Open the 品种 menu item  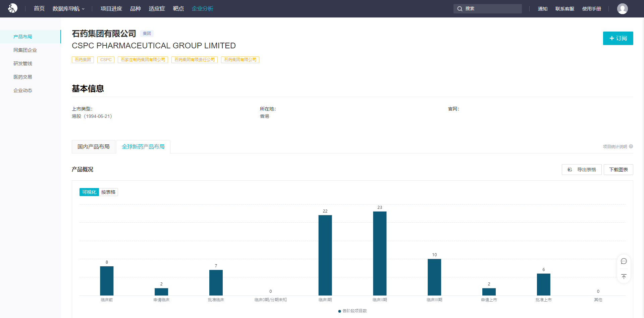pyautogui.click(x=136, y=9)
